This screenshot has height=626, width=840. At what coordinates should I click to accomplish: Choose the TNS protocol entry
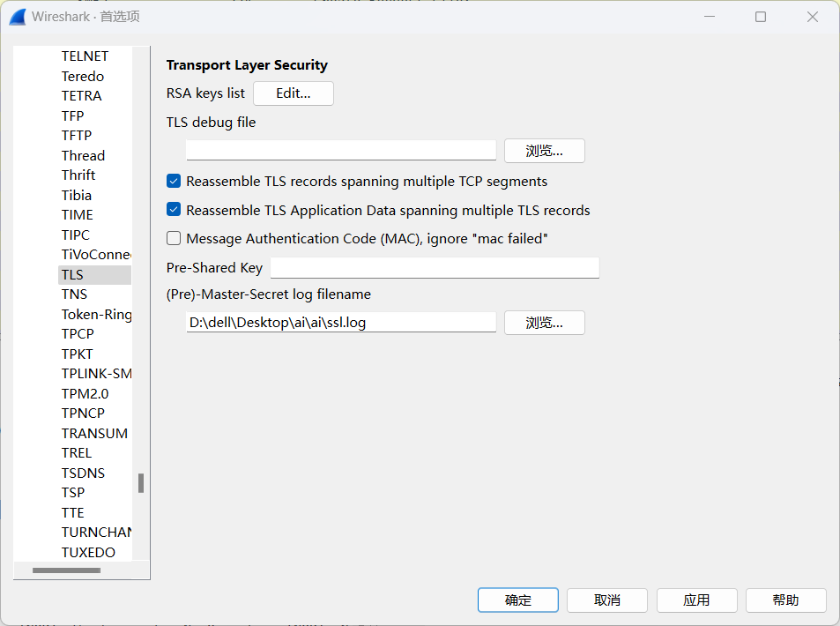pyautogui.click(x=74, y=294)
